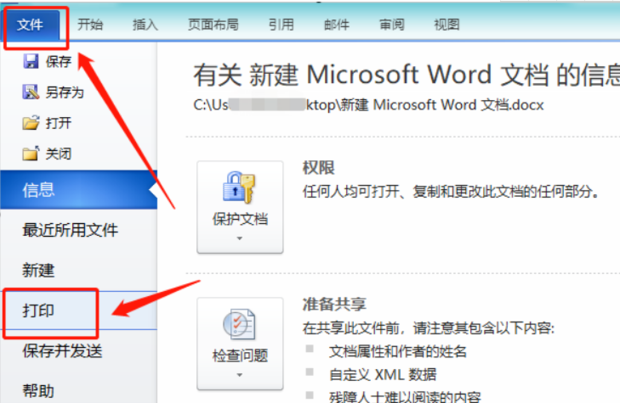The image size is (620, 403).
Task: Open the 文件 tab
Action: (x=30, y=25)
